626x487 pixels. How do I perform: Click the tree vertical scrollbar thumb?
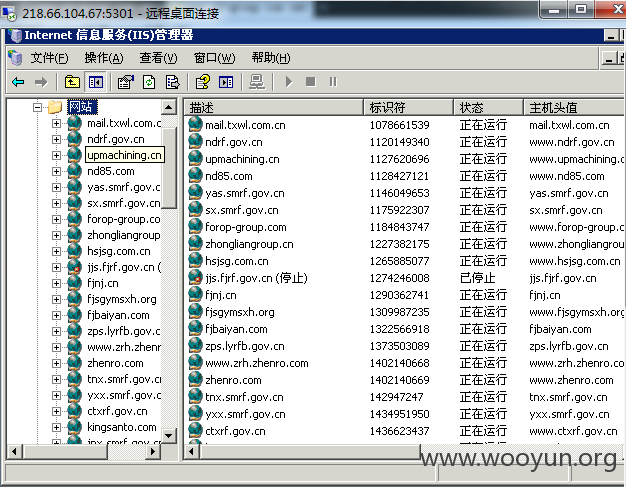point(168,169)
